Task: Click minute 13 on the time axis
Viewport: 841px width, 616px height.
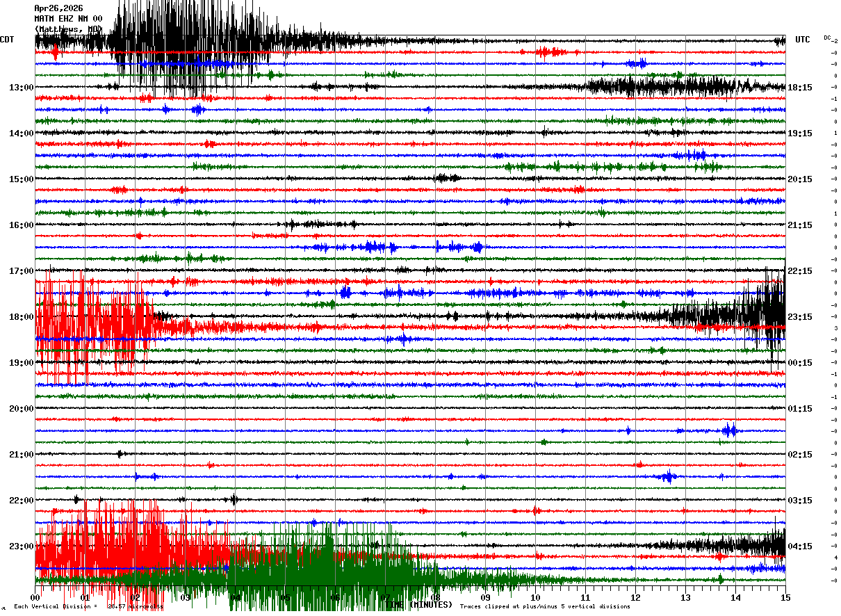Action: click(686, 597)
